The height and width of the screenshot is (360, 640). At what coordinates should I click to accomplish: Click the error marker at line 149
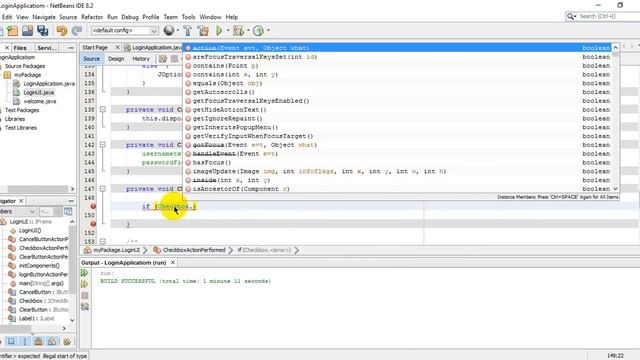(93, 207)
